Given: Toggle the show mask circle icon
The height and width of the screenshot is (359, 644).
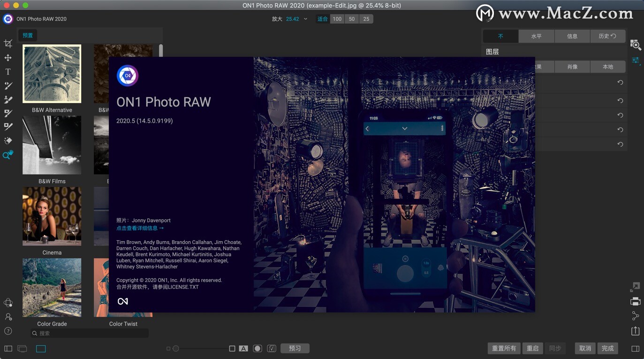Looking at the screenshot, I should (x=258, y=349).
